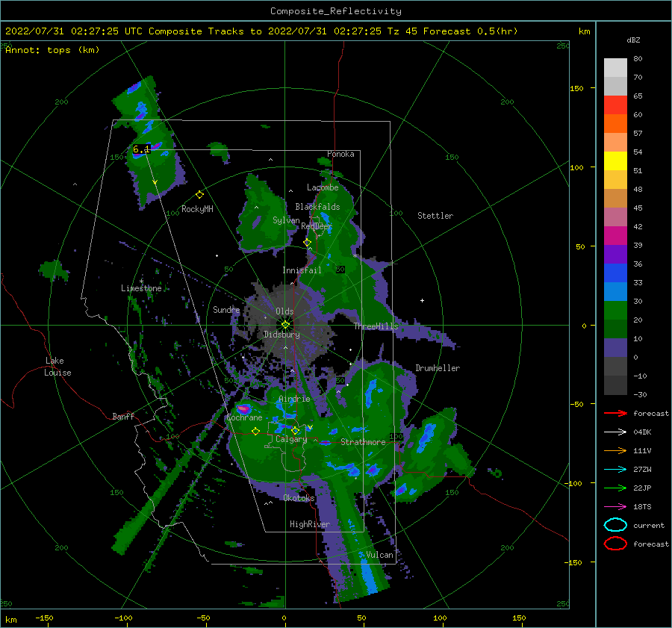Click the Innisfail city label

pyautogui.click(x=302, y=270)
